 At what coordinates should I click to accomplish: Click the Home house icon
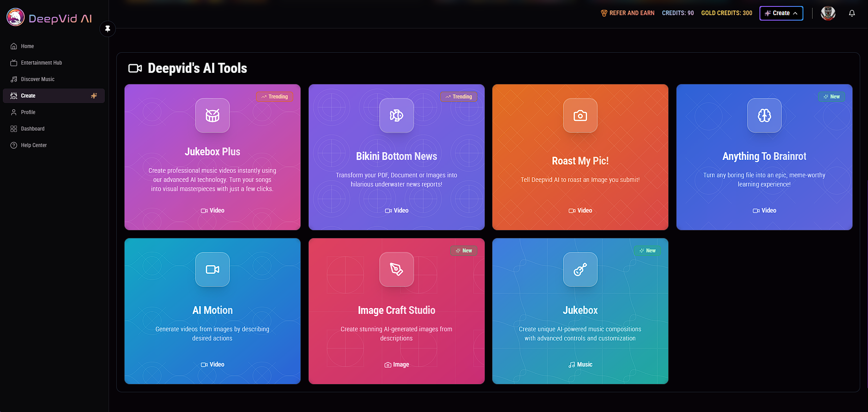pyautogui.click(x=14, y=46)
